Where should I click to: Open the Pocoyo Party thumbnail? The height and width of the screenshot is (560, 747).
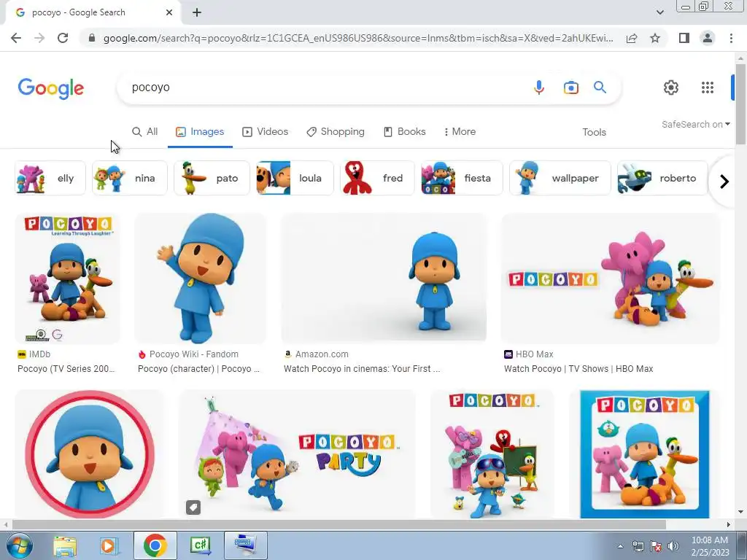(297, 454)
